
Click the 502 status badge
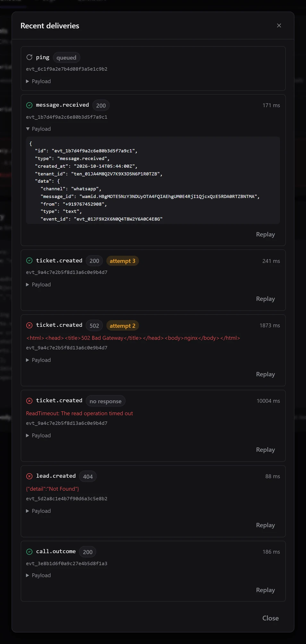[94, 326]
